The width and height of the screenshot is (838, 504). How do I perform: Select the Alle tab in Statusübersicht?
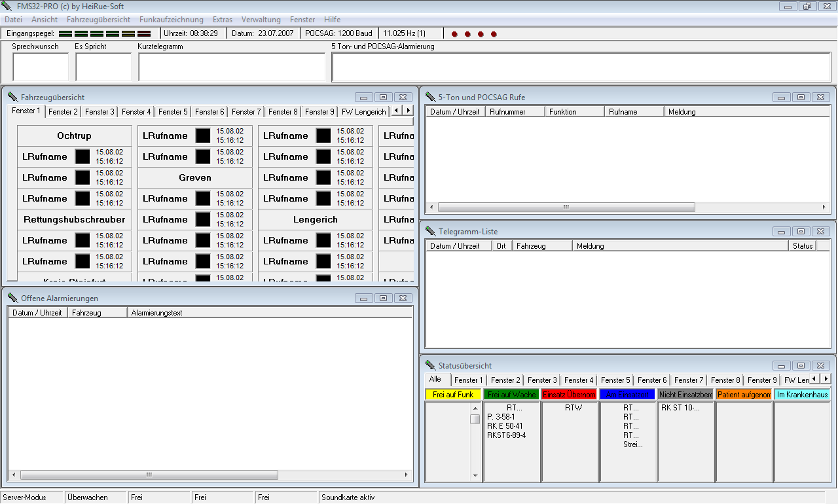(435, 379)
